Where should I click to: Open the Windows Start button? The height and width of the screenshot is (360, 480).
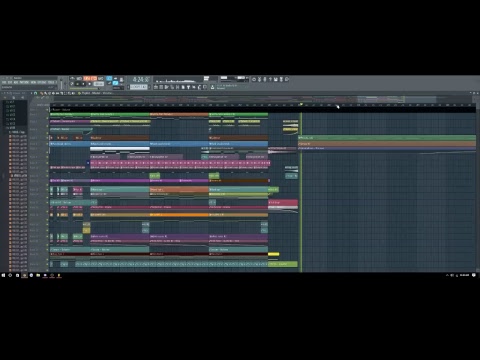click(x=3, y=275)
